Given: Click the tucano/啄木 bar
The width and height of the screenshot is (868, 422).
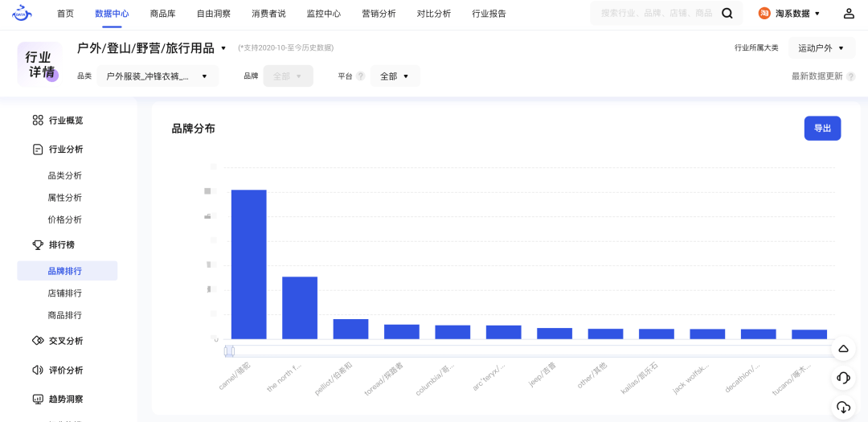Looking at the screenshot, I should pos(809,334).
